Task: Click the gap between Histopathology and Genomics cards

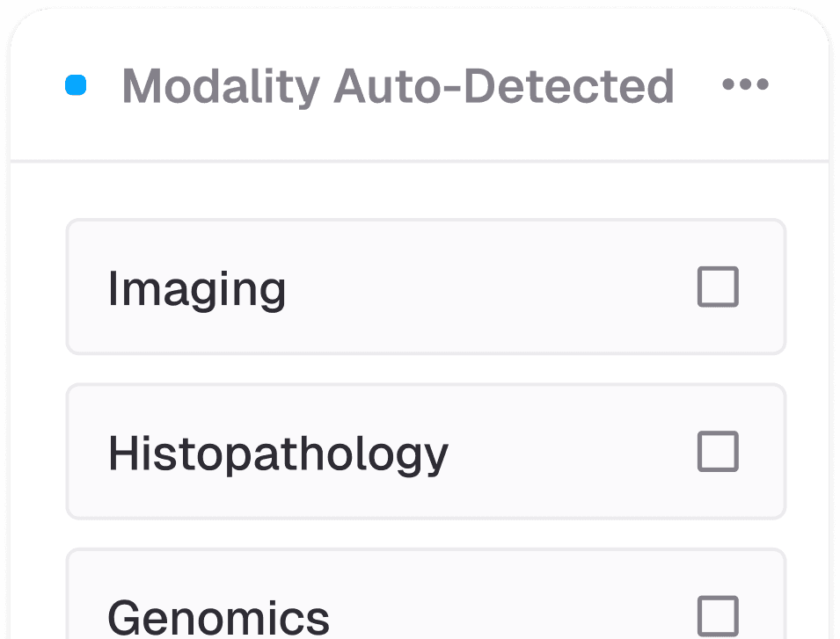Action: 426,534
